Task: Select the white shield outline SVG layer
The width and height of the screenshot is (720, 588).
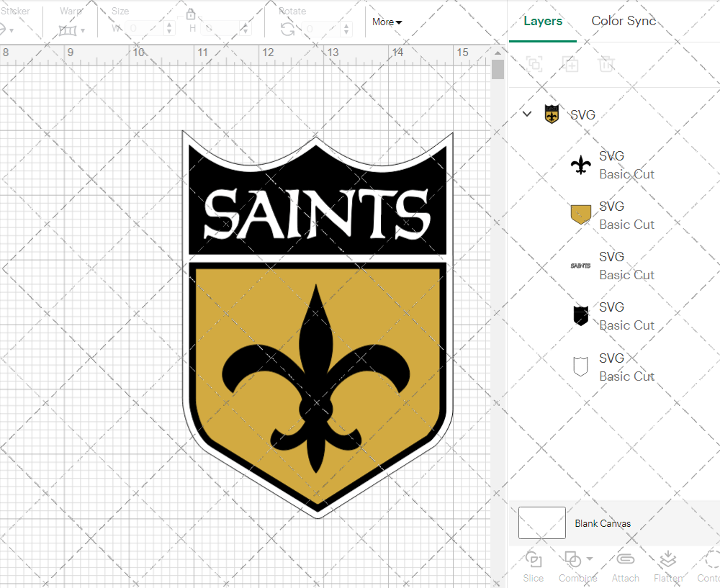Action: pyautogui.click(x=614, y=367)
